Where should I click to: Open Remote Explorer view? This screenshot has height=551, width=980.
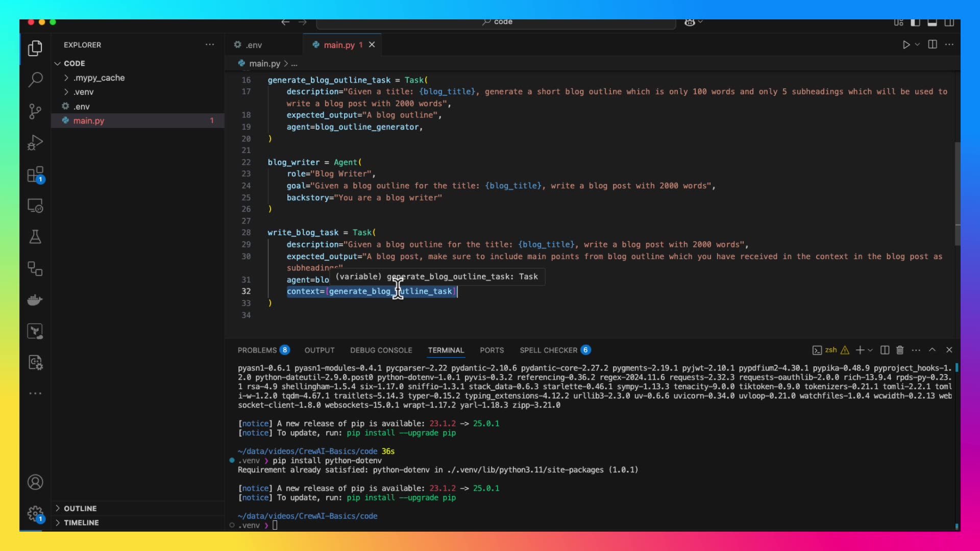[x=35, y=206]
